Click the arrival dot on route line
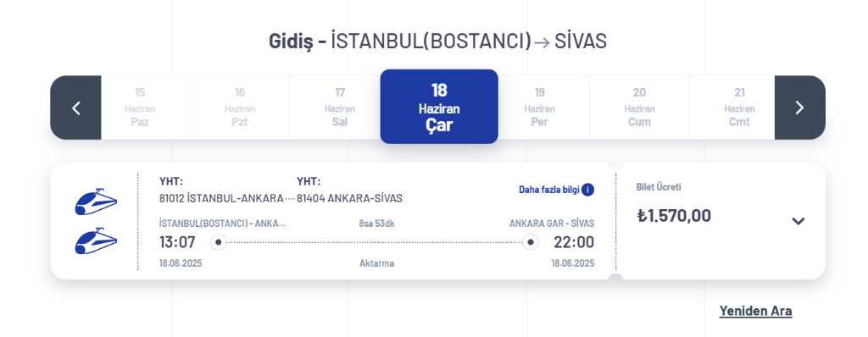Image resolution: width=868 pixels, height=337 pixels. (x=531, y=242)
